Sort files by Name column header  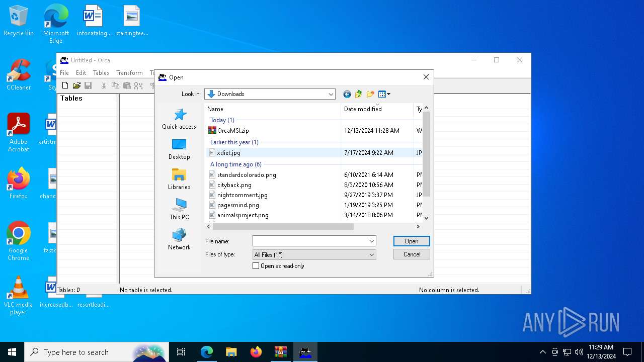[x=273, y=109]
